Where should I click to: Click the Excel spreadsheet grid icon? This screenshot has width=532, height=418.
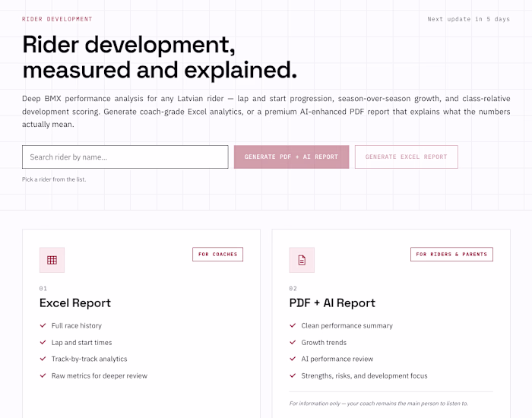click(x=52, y=260)
